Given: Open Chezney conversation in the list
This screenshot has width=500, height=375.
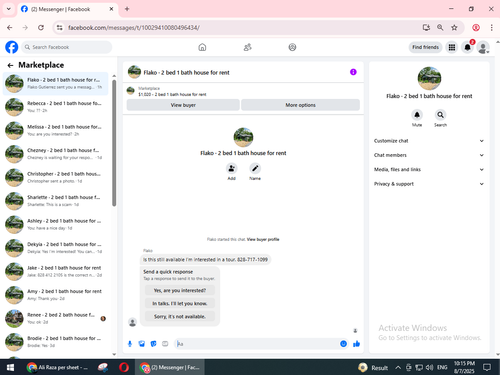Looking at the screenshot, I should 55,154.
